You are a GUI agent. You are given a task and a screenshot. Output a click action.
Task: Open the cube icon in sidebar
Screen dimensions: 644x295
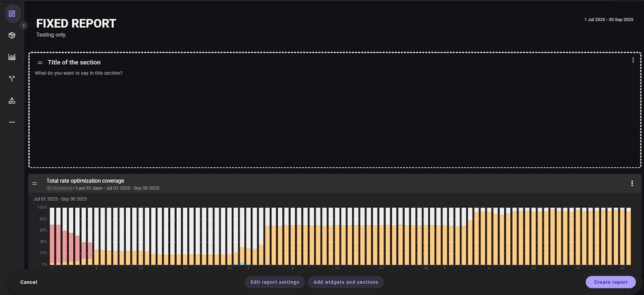(12, 35)
